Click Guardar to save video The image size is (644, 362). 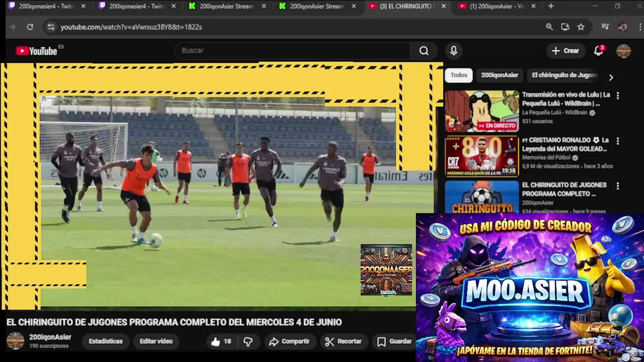tap(394, 341)
